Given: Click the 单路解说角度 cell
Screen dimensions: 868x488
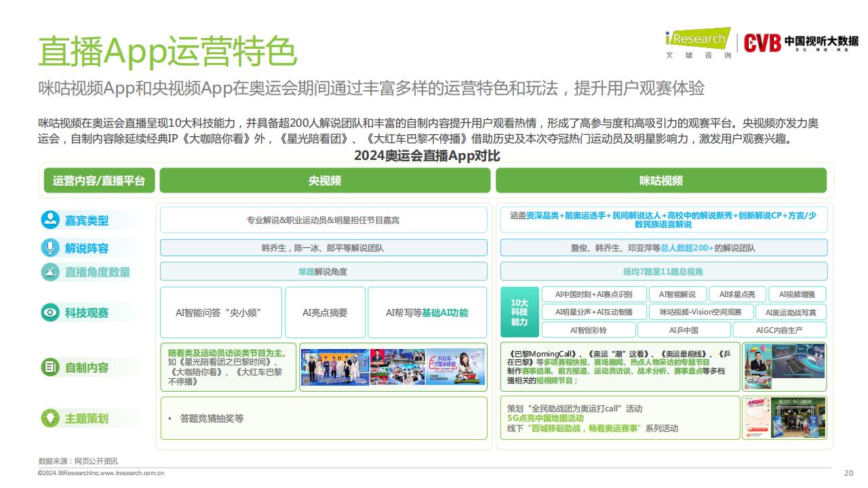Looking at the screenshot, I should pos(323,271).
